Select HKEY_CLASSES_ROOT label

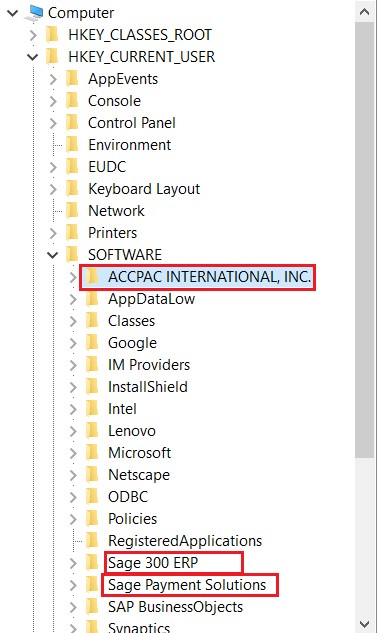click(140, 35)
